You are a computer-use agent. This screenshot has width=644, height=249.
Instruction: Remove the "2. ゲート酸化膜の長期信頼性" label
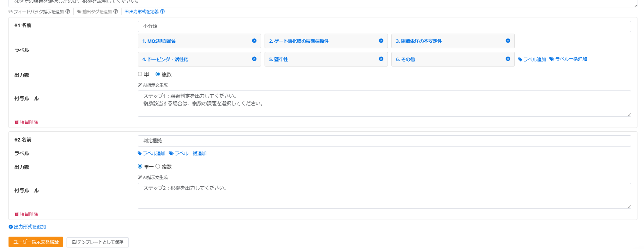381,41
